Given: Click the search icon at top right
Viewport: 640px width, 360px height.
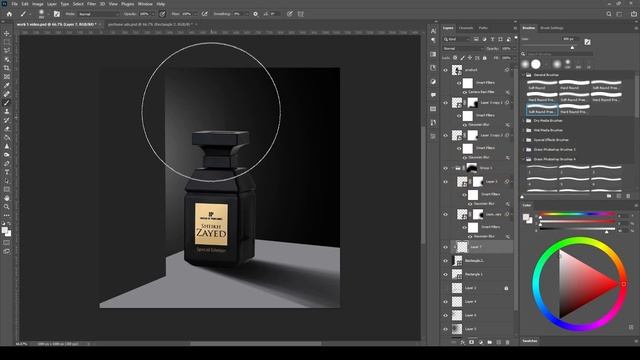Looking at the screenshot, I should pos(609,14).
